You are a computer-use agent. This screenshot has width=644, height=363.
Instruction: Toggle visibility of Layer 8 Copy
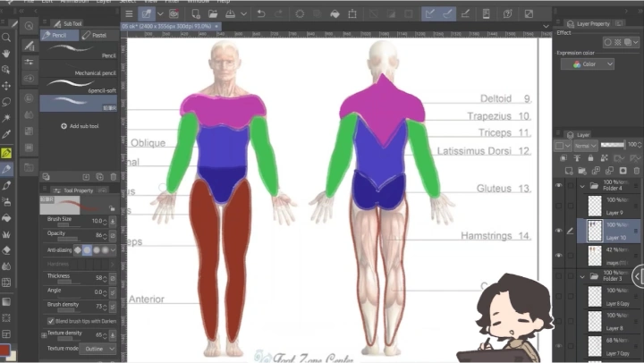(558, 296)
